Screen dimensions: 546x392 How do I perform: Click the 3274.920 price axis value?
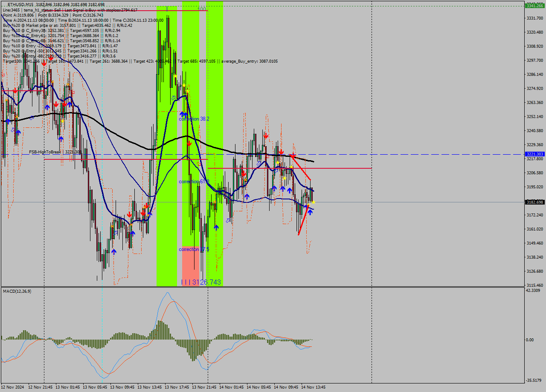point(535,88)
